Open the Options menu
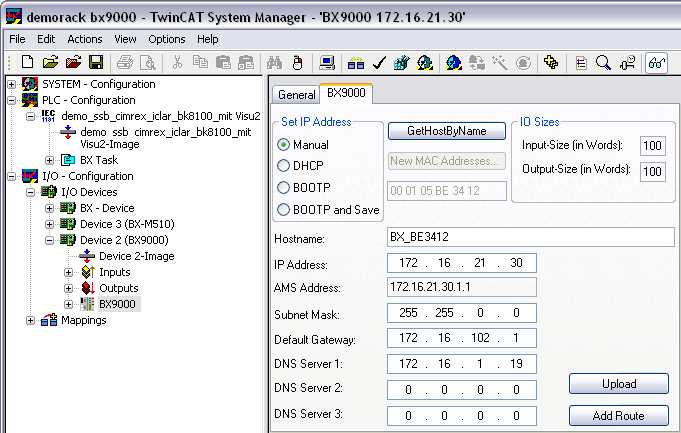 coord(167,39)
